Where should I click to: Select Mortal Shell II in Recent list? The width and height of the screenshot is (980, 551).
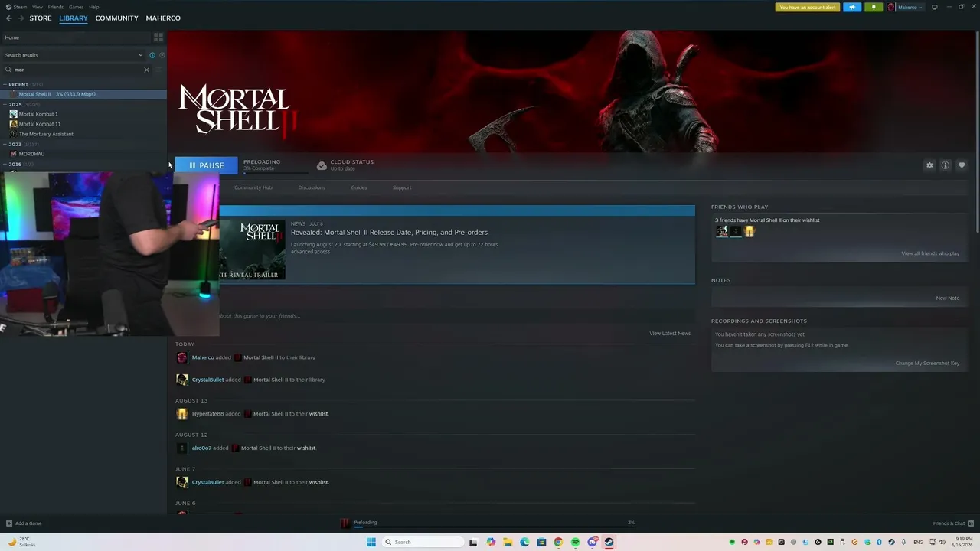pos(83,94)
